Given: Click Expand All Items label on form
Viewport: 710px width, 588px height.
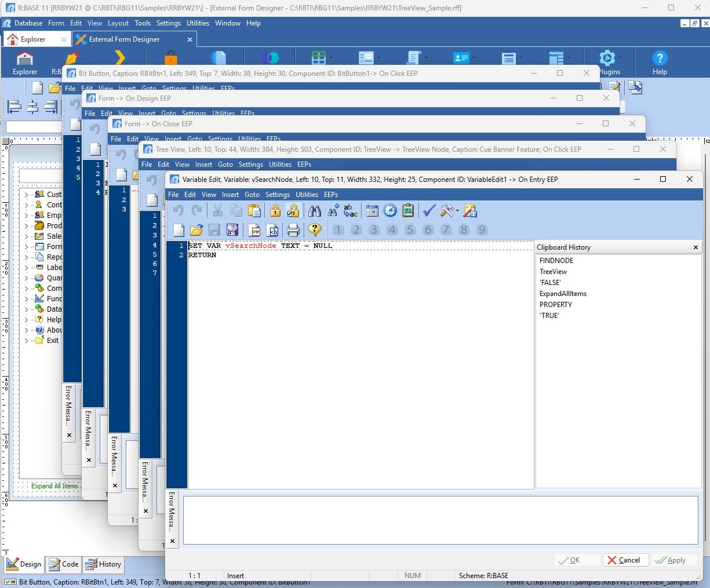Looking at the screenshot, I should [54, 486].
